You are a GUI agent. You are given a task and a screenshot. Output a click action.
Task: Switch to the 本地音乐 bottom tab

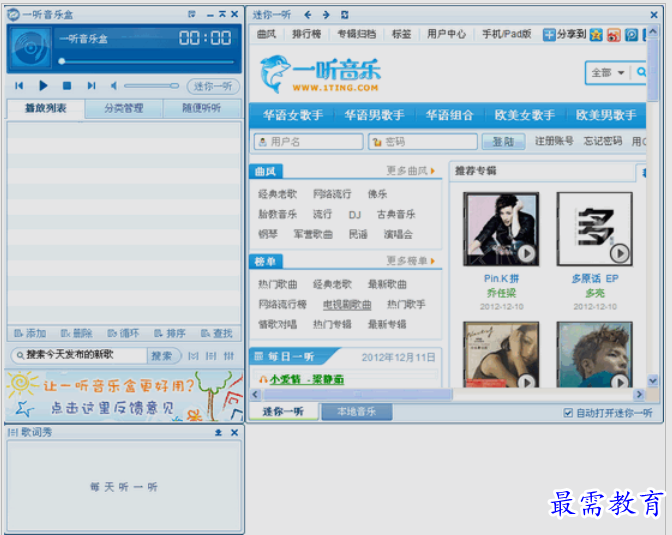(x=356, y=412)
